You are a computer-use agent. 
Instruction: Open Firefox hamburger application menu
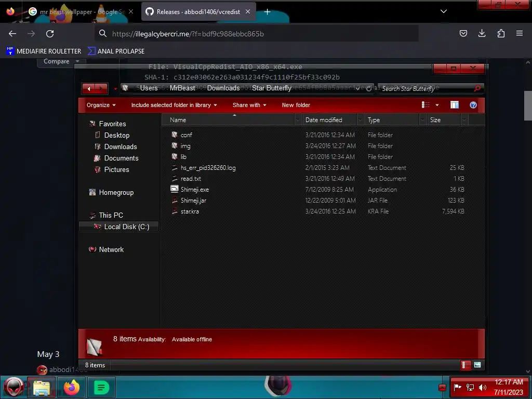click(520, 33)
